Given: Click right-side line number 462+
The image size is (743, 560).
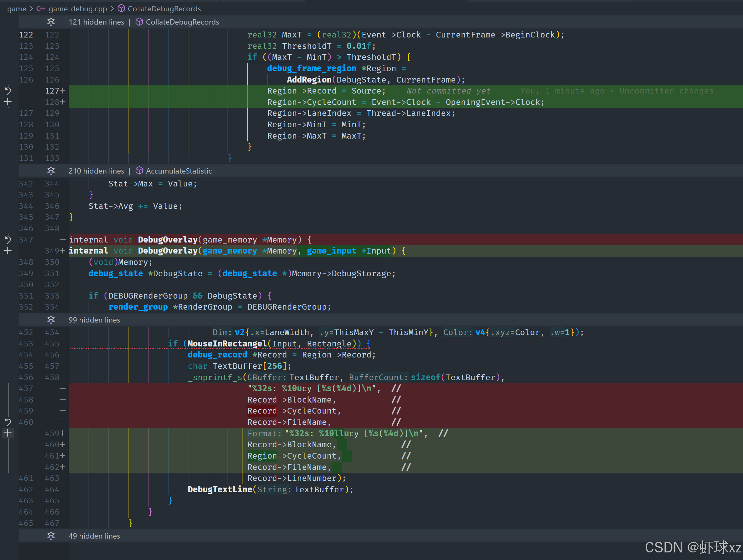Looking at the screenshot, I should 55,467.
